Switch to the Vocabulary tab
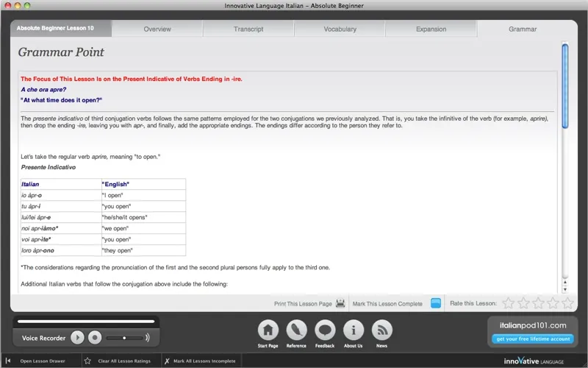Image resolution: width=588 pixels, height=368 pixels. pos(340,29)
